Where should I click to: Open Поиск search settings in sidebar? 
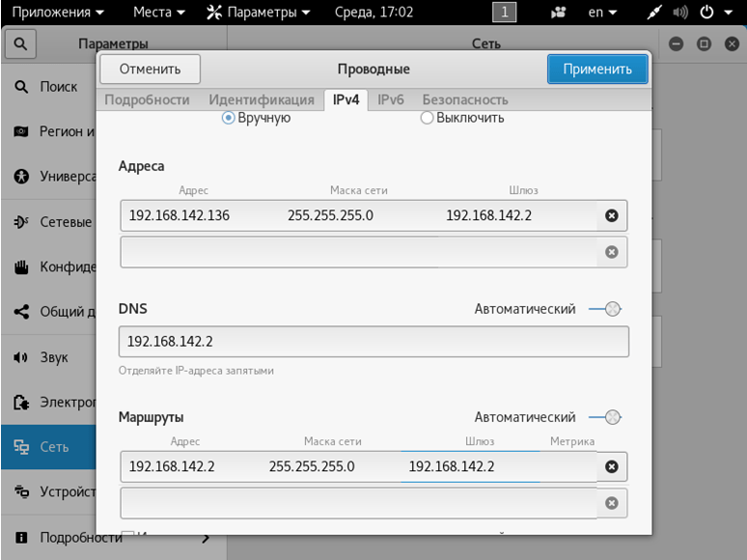pyautogui.click(x=48, y=87)
